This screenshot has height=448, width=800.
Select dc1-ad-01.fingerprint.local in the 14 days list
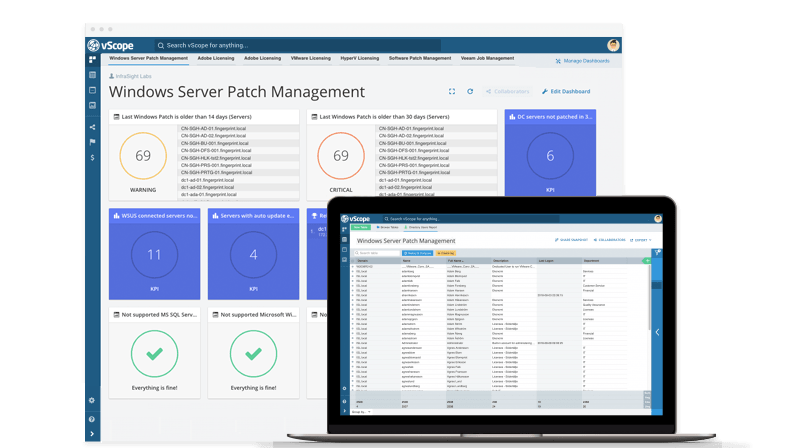[238, 180]
